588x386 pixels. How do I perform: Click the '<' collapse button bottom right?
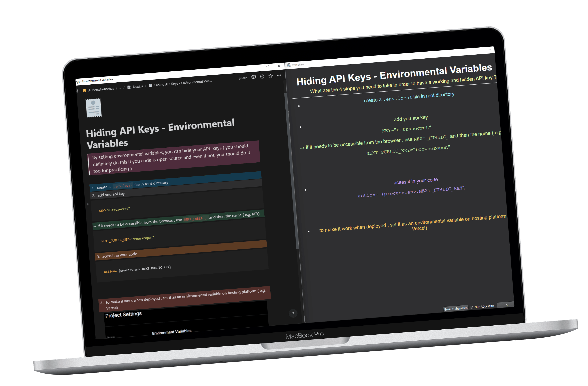click(507, 304)
